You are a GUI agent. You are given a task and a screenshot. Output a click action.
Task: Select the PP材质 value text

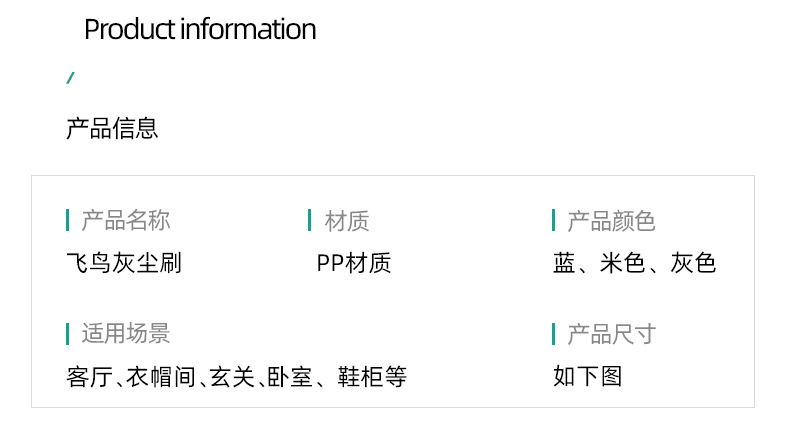[x=353, y=263]
